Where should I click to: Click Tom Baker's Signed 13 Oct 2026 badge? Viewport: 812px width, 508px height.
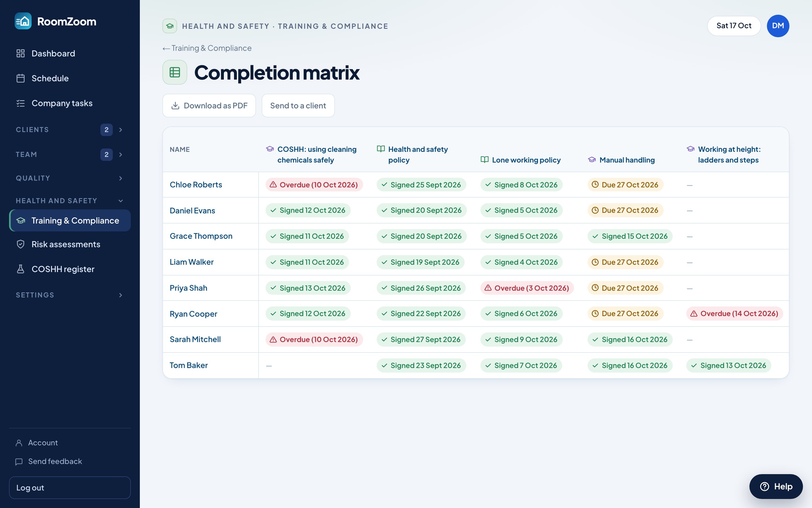[729, 365]
